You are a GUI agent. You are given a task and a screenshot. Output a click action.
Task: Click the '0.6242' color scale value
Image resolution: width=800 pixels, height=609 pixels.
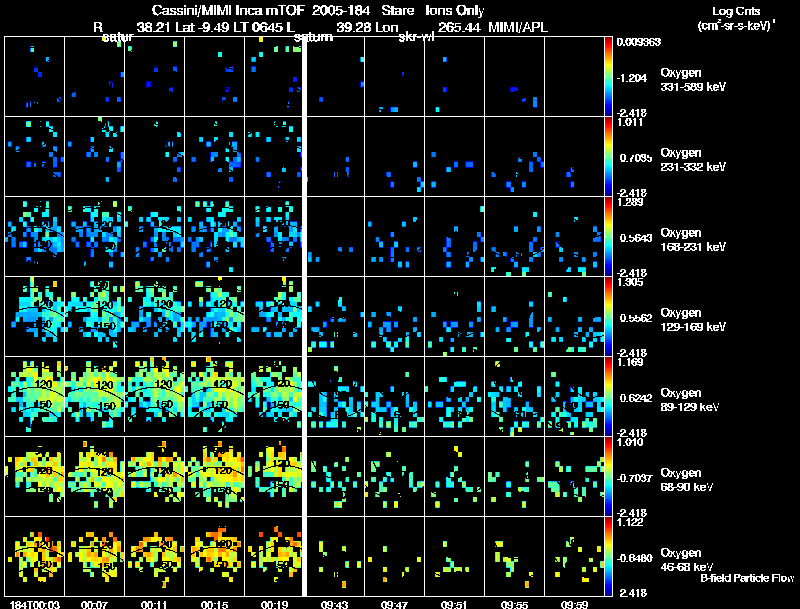(636, 398)
